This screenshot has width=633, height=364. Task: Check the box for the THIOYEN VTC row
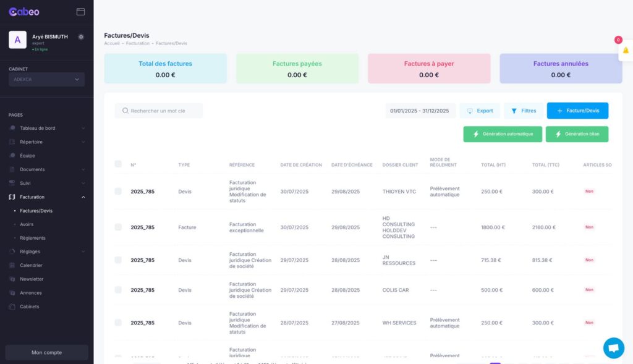pos(118,192)
